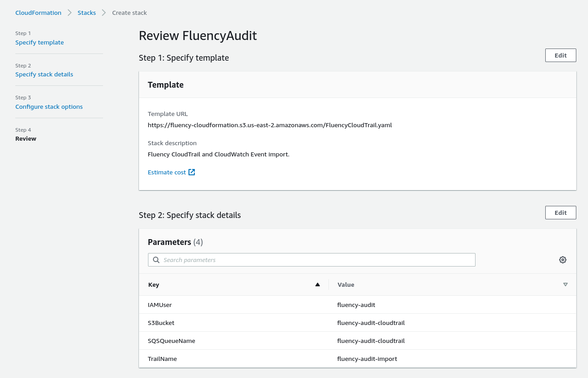Click the Review step label in sidebar
This screenshot has width=588, height=378.
coord(26,138)
